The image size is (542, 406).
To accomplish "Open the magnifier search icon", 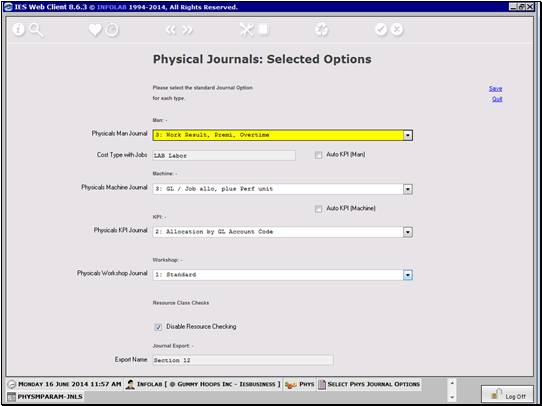I will point(36,30).
